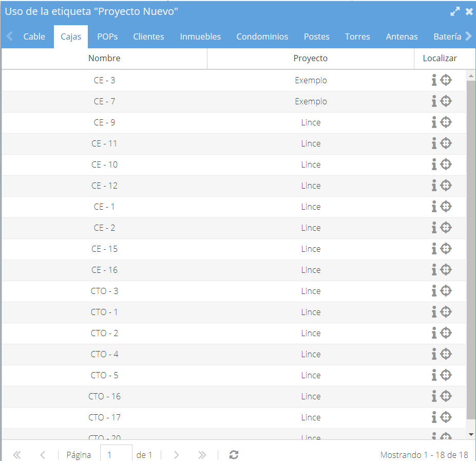View info of CE - 12

tap(434, 186)
